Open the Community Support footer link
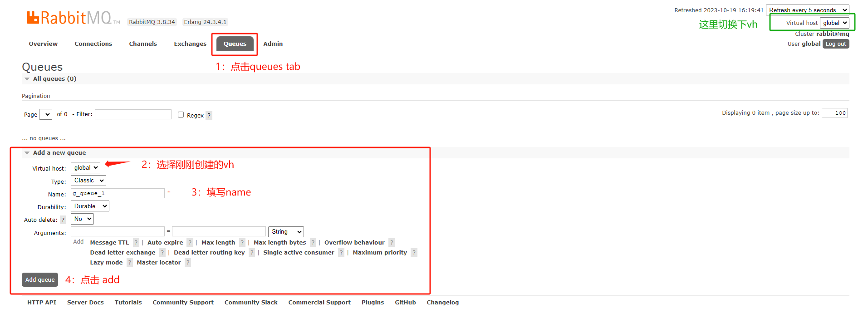The image size is (868, 333). point(183,302)
